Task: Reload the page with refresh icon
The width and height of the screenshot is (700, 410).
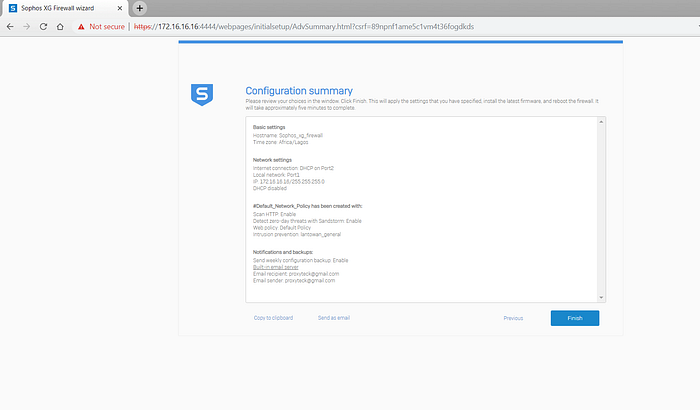Action: (43, 27)
